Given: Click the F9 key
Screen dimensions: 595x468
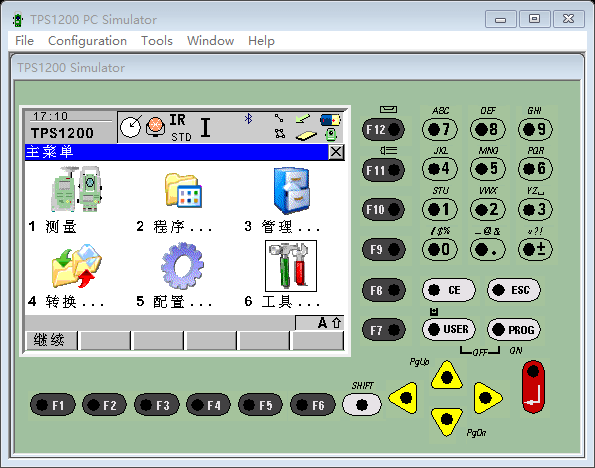Looking at the screenshot, I should tap(384, 249).
